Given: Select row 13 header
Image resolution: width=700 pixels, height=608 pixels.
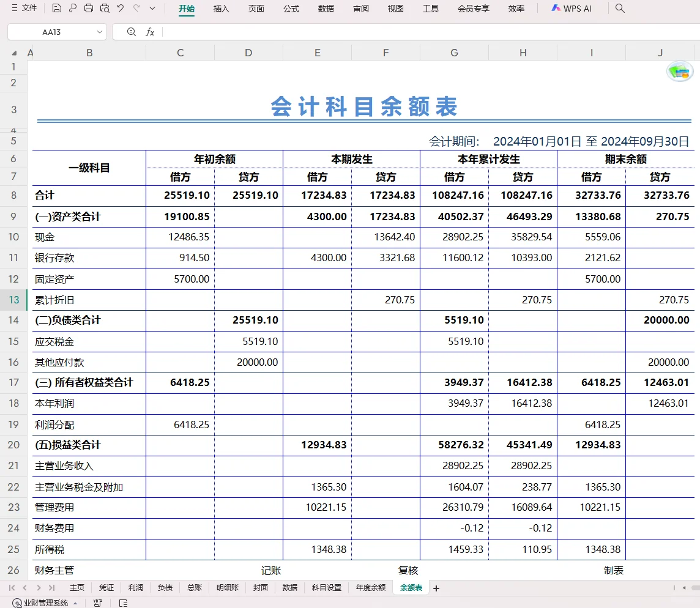Looking at the screenshot, I should 14,300.
